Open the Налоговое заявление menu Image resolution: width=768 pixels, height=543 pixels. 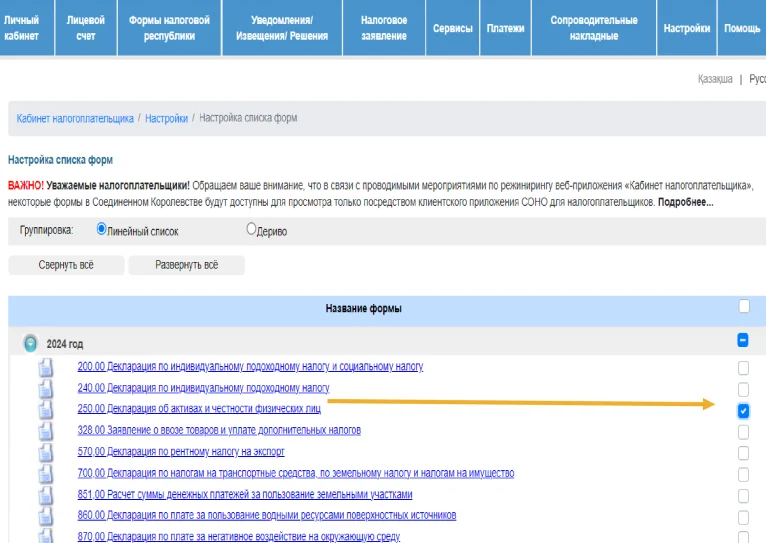384,28
